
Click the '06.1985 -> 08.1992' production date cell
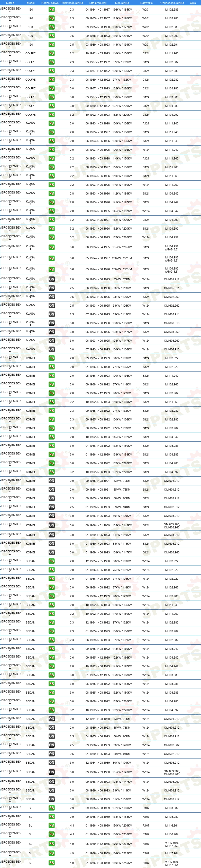click(97, 684)
